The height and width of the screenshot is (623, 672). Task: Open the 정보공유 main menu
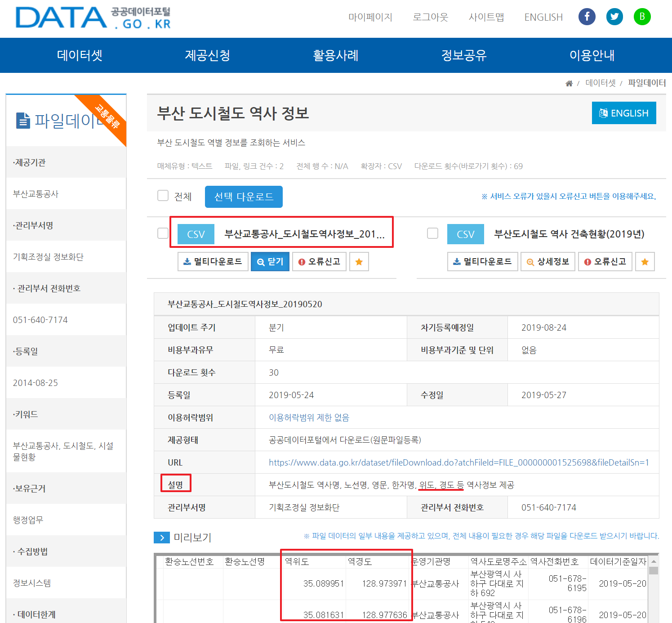pyautogui.click(x=464, y=55)
